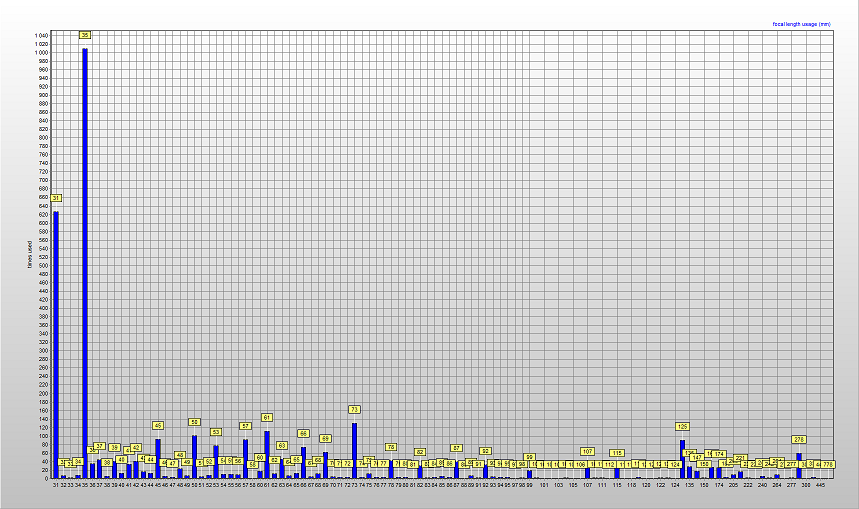Image resolution: width=859 pixels, height=509 pixels.
Task: Click the "1000" value on the y-axis
Action: (x=42, y=53)
